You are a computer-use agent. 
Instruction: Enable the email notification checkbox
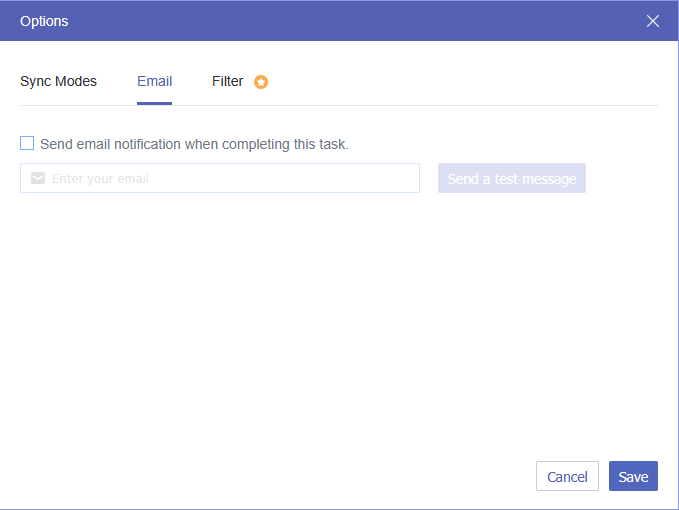(27, 143)
